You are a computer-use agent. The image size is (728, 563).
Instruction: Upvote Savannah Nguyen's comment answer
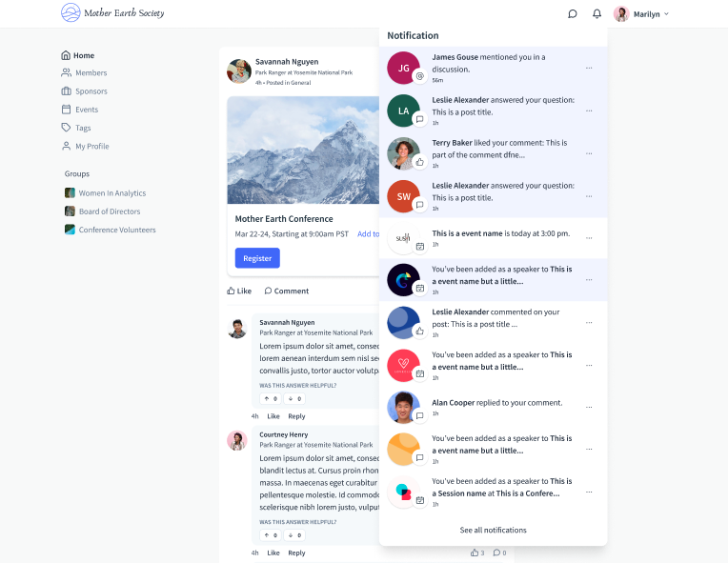click(x=271, y=399)
